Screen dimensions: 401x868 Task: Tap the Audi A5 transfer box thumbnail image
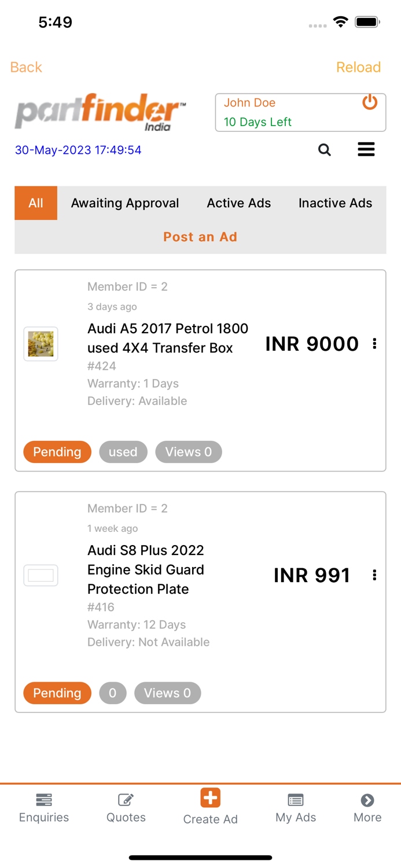41,343
